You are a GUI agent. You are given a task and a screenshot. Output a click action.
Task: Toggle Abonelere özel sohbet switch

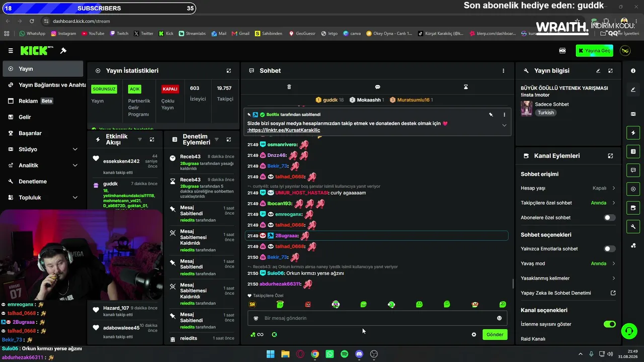pos(609,218)
